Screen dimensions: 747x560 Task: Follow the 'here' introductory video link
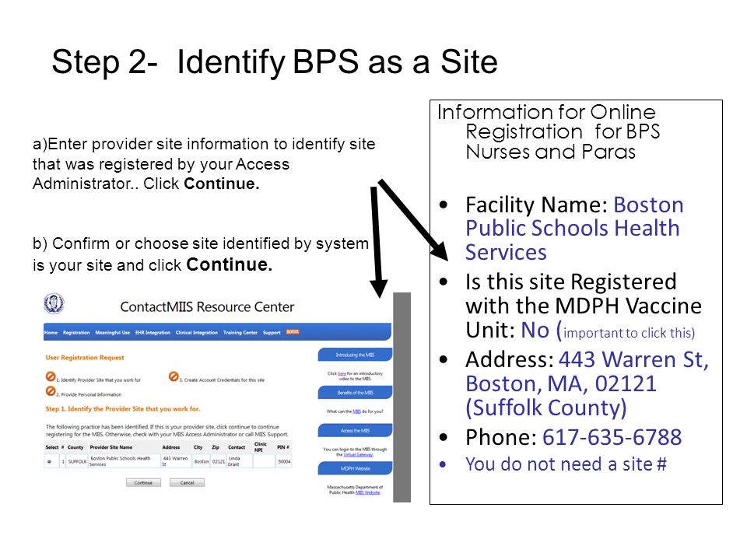click(342, 374)
